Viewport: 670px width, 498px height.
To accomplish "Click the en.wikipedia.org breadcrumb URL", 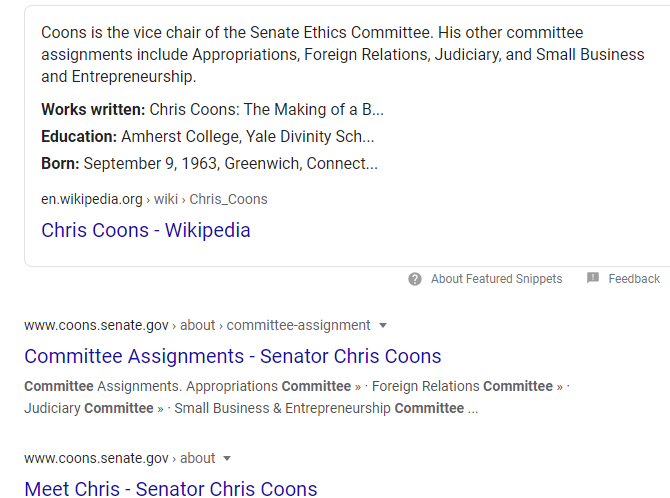I will (x=154, y=199).
